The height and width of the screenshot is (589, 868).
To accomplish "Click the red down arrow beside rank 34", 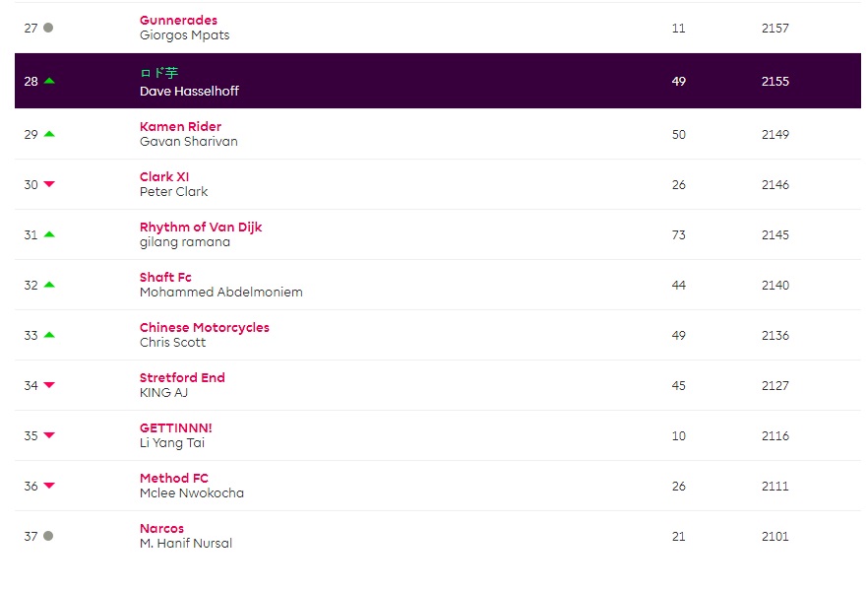I will 49,385.
